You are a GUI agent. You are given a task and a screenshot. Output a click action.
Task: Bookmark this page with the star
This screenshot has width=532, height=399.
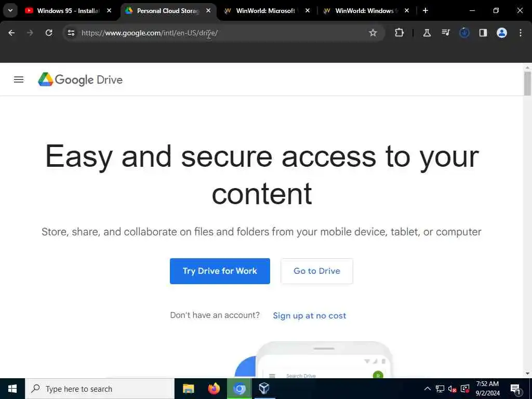tap(373, 33)
